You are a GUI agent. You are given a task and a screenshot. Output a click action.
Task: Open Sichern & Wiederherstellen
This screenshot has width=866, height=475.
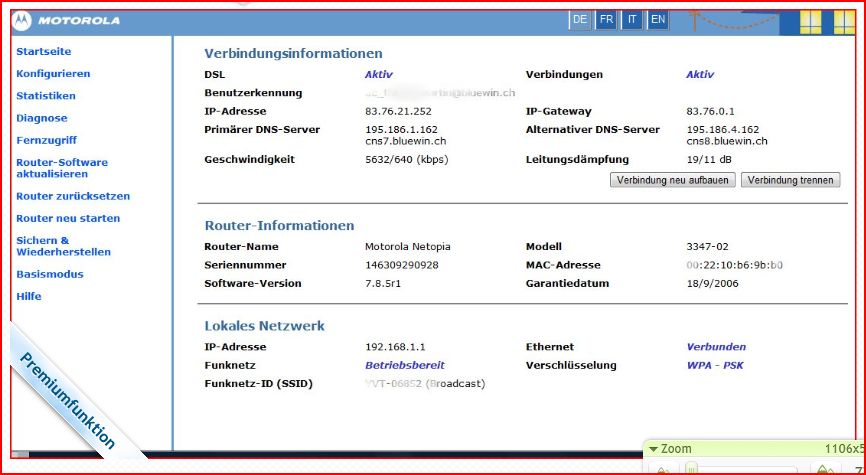[x=64, y=246]
